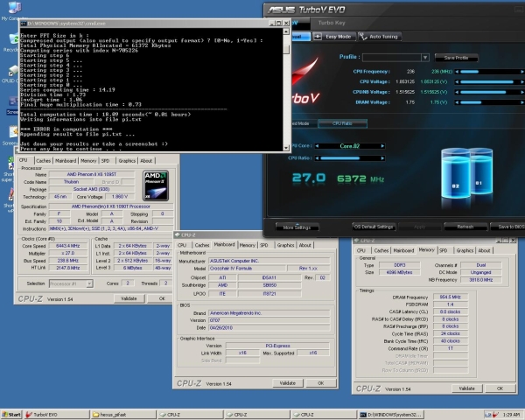Click the cmd.exe title bar icon
The image size is (525, 420).
pos(24,24)
